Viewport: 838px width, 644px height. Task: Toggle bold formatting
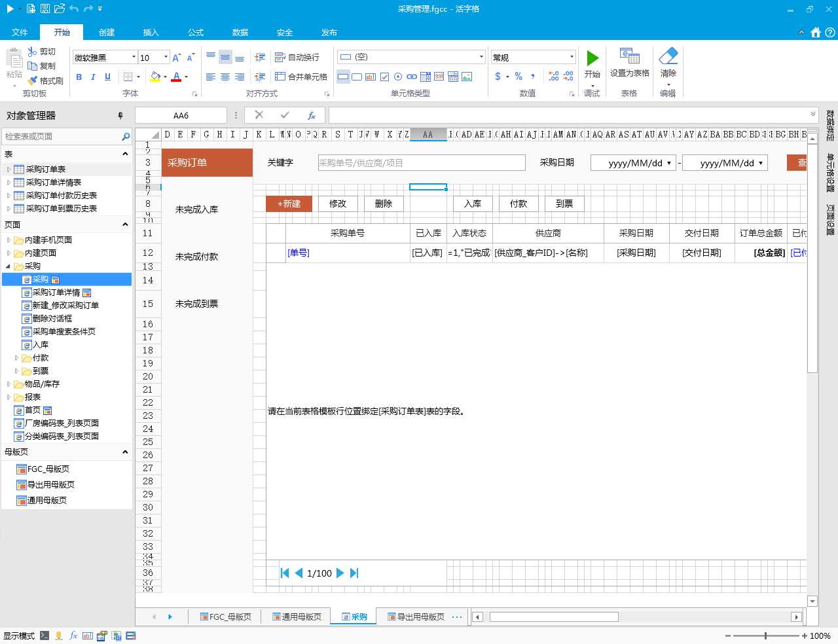tap(79, 77)
